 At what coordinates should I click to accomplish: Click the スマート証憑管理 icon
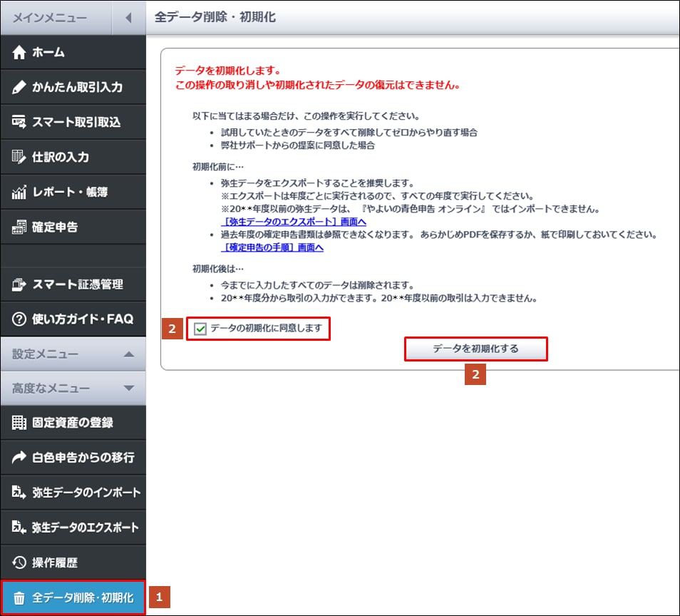(19, 284)
